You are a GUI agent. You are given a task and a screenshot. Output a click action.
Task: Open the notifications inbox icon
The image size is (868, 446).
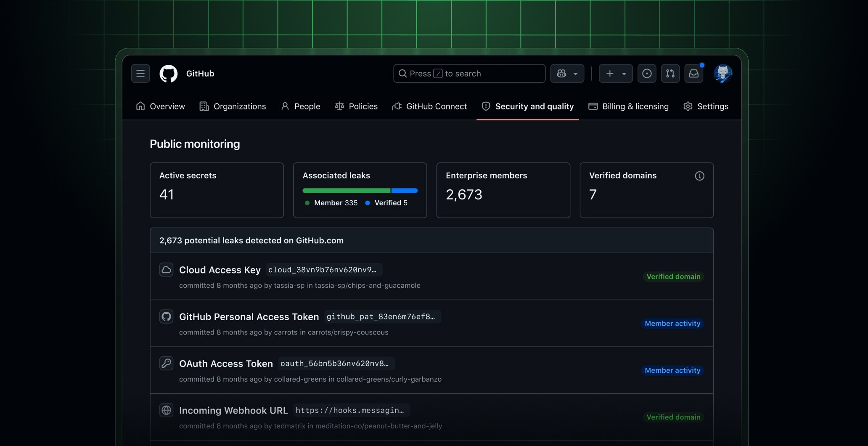pyautogui.click(x=694, y=74)
